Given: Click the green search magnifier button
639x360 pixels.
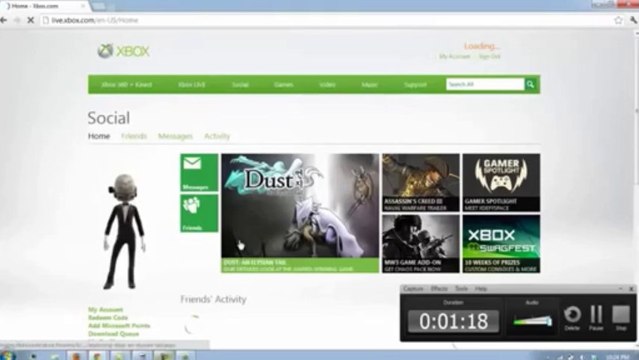Looking at the screenshot, I should [x=530, y=84].
